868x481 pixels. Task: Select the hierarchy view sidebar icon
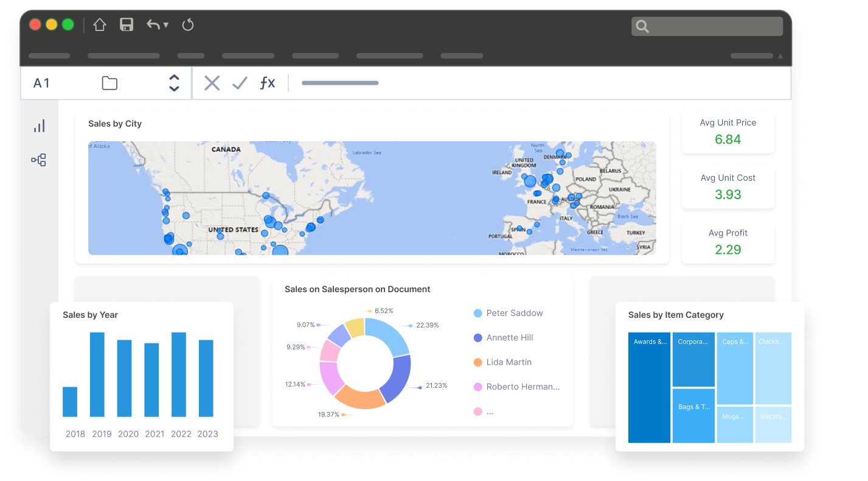[38, 160]
